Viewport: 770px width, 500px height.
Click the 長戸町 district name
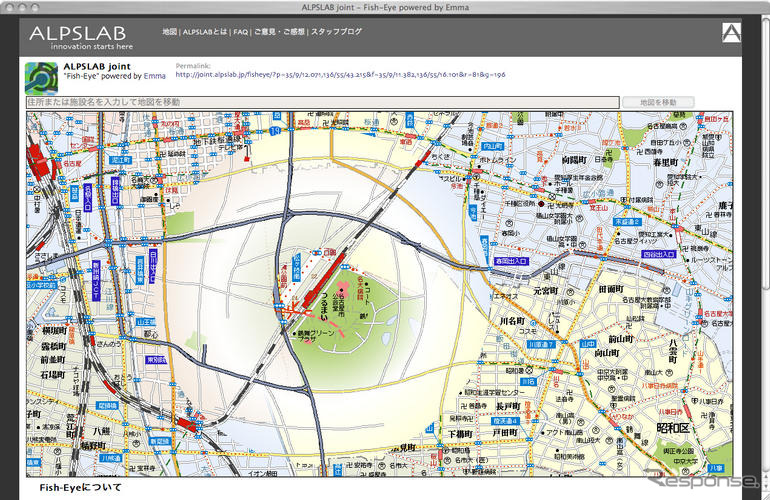click(508, 407)
